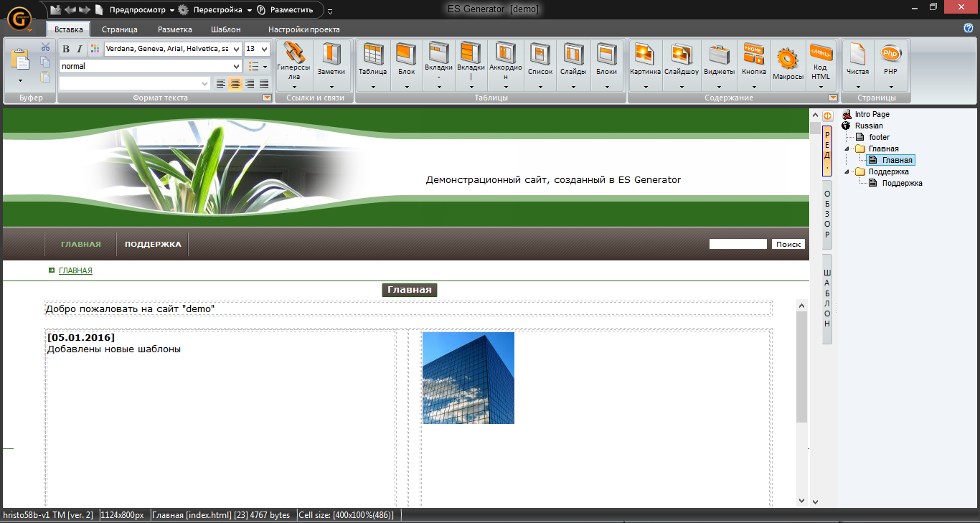This screenshot has height=523, width=980.
Task: Toggle bold text formatting
Action: pyautogui.click(x=66, y=49)
